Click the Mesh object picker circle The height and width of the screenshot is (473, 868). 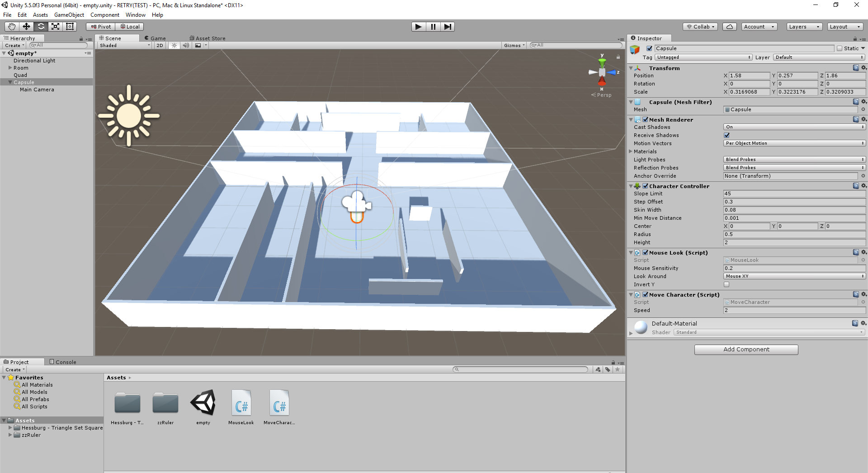pyautogui.click(x=863, y=109)
